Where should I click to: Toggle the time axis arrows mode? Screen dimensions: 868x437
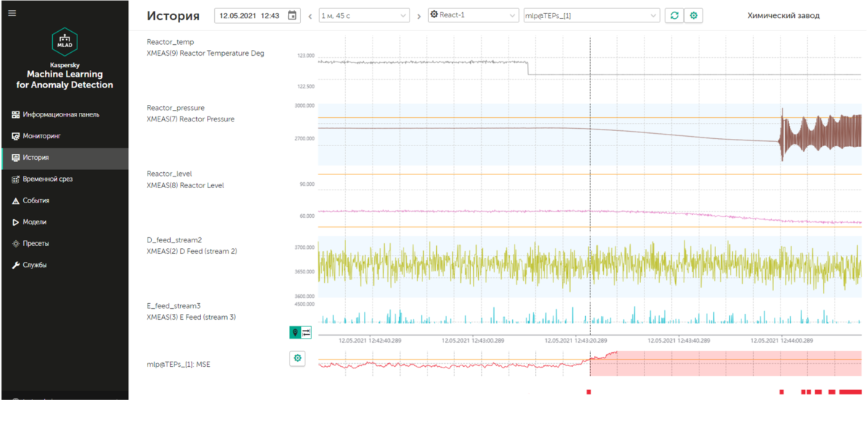[306, 332]
